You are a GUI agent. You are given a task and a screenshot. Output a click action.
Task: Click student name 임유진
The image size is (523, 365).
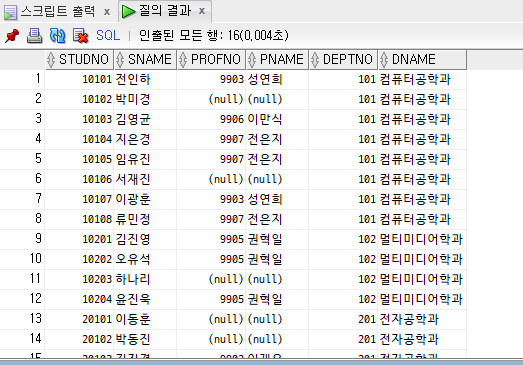point(133,159)
